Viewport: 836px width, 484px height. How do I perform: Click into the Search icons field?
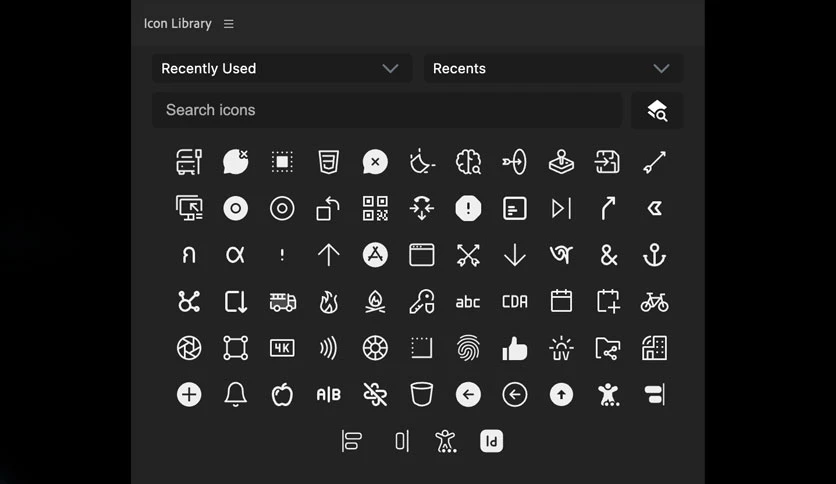click(x=387, y=110)
